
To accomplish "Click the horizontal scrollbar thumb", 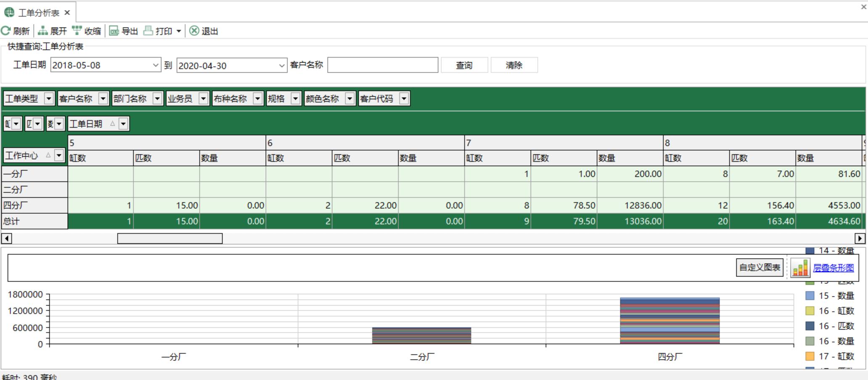I will coord(170,239).
